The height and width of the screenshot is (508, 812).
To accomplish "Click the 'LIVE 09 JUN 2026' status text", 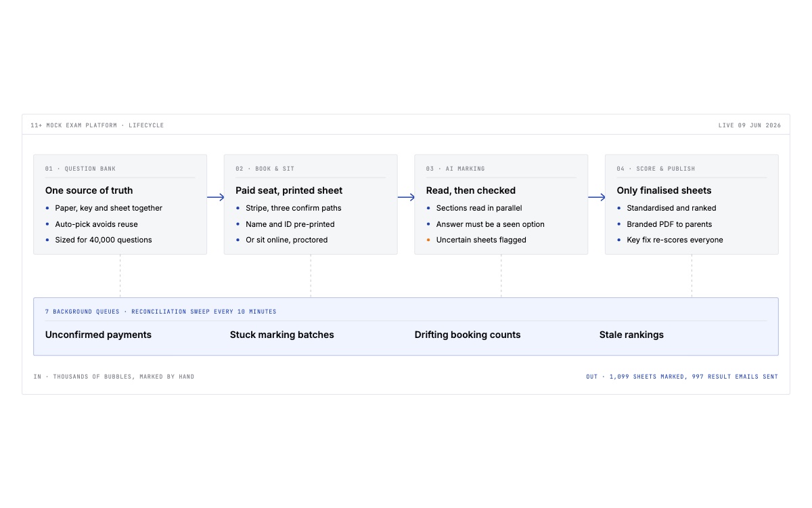I will (749, 125).
